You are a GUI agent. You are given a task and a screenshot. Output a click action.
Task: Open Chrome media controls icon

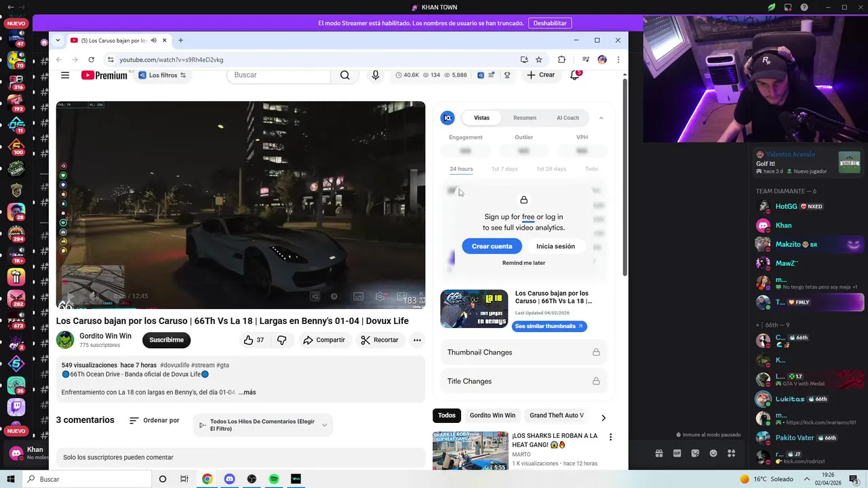tap(586, 60)
